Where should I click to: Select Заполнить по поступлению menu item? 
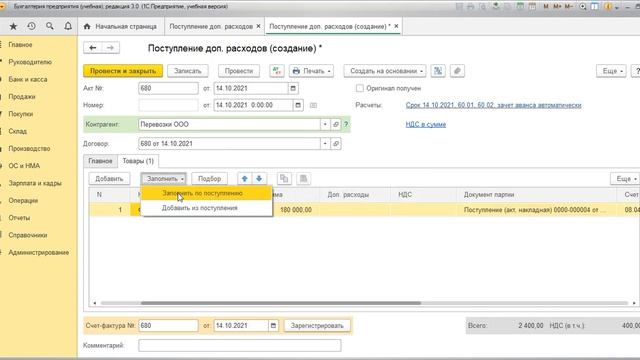(207, 193)
